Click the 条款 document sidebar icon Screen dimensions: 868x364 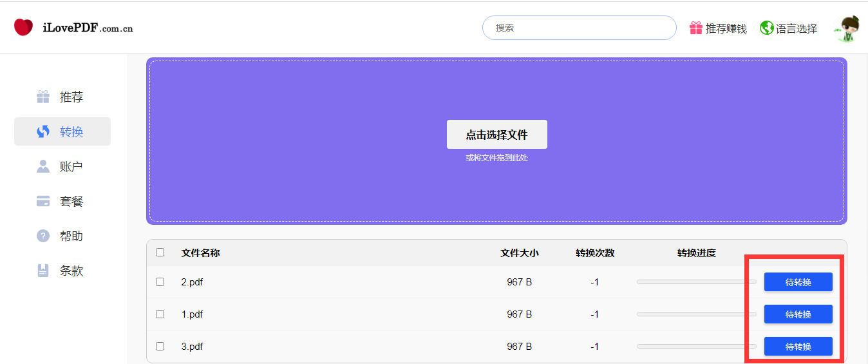[x=43, y=271]
